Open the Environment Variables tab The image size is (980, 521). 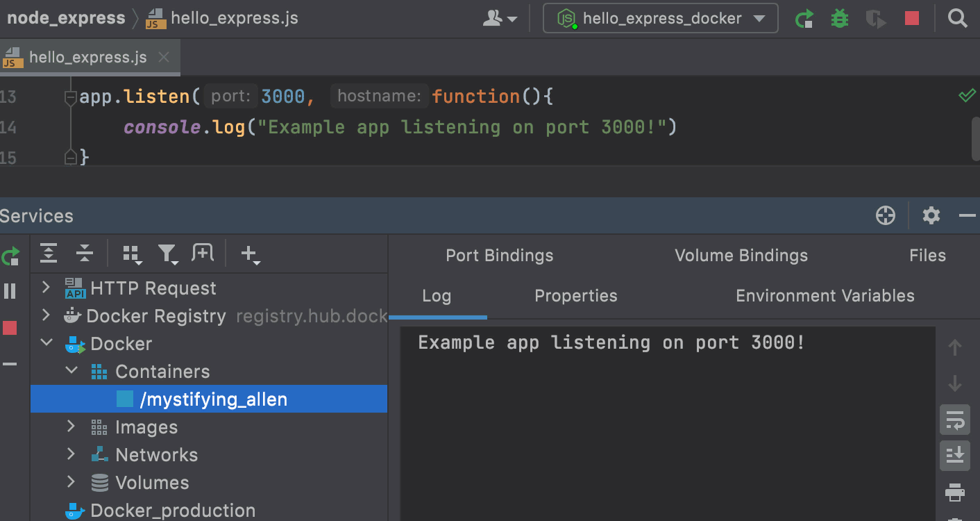825,296
